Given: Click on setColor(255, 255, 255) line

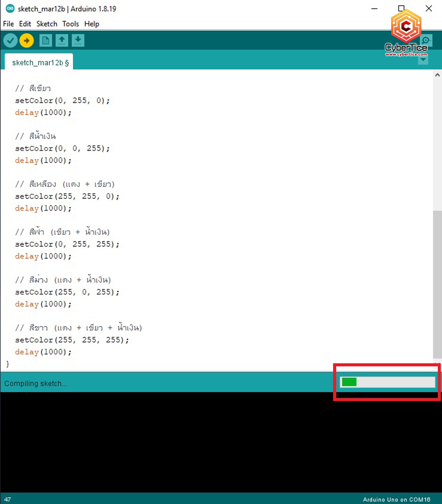Looking at the screenshot, I should coord(72,340).
